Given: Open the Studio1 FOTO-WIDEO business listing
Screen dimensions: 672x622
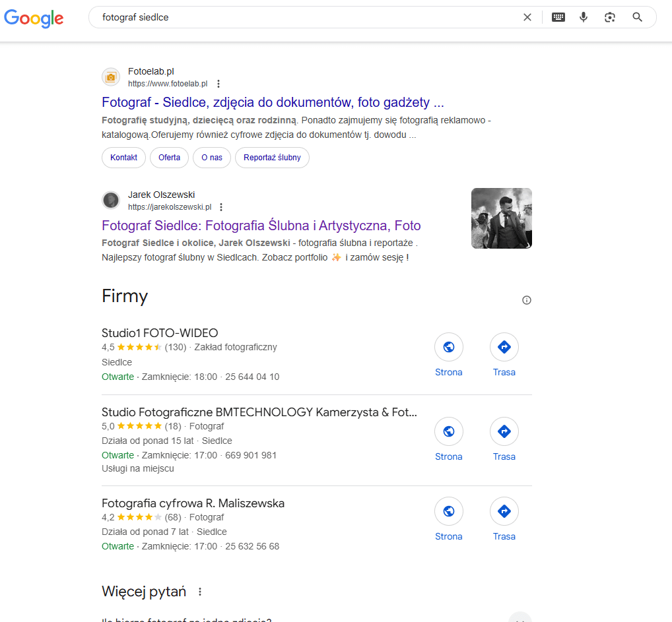Looking at the screenshot, I should [x=160, y=333].
